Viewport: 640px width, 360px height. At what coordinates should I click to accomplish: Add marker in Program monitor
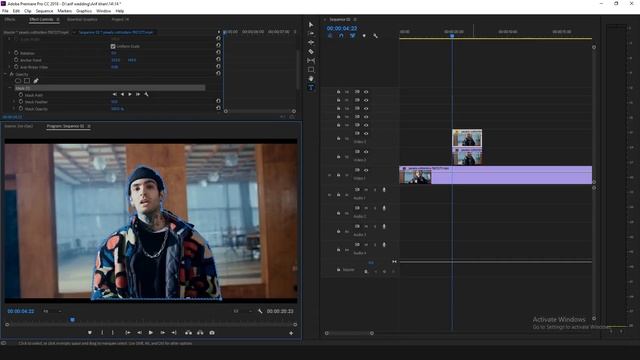90,333
